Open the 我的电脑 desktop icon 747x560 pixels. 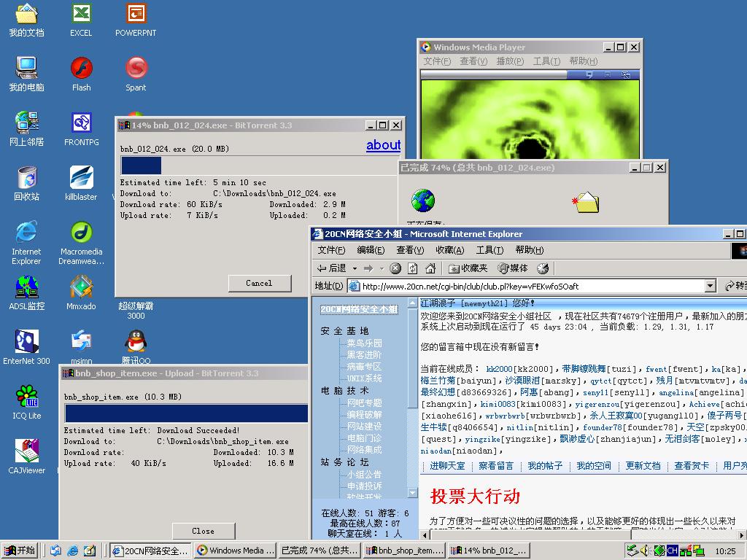coord(27,74)
